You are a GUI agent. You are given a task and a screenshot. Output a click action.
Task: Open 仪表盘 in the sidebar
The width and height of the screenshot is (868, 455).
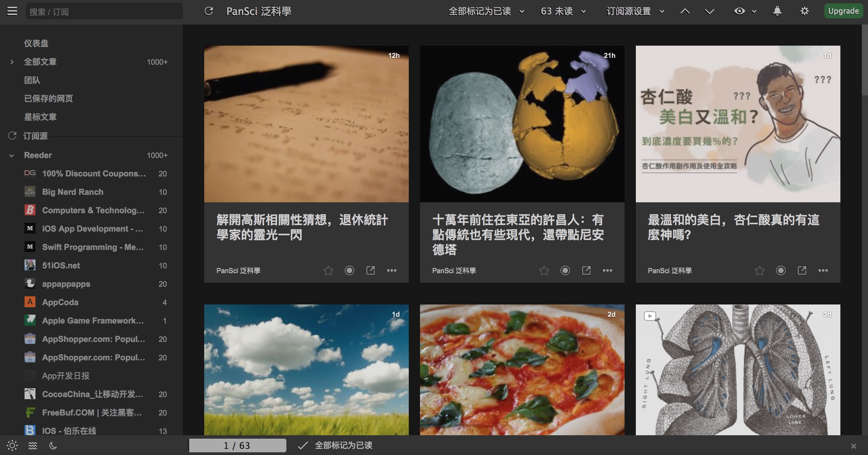pyautogui.click(x=36, y=44)
